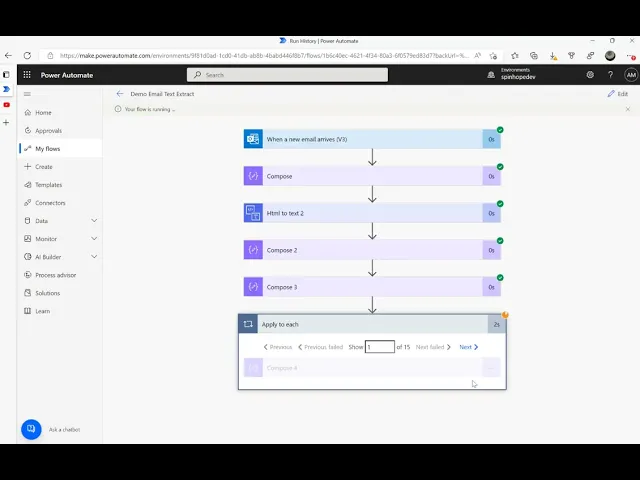Open the Help question mark icon
This screenshot has width=640, height=480.
tap(610, 75)
